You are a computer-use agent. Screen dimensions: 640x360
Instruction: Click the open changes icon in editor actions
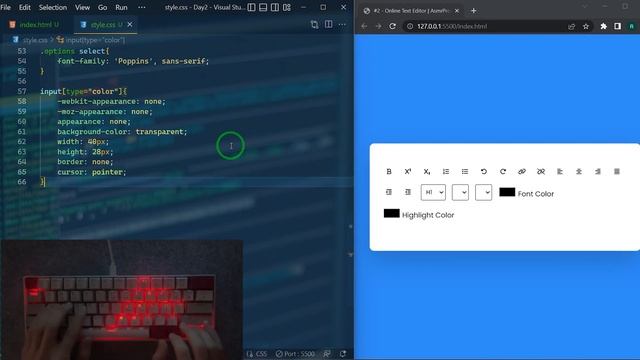(x=314, y=24)
